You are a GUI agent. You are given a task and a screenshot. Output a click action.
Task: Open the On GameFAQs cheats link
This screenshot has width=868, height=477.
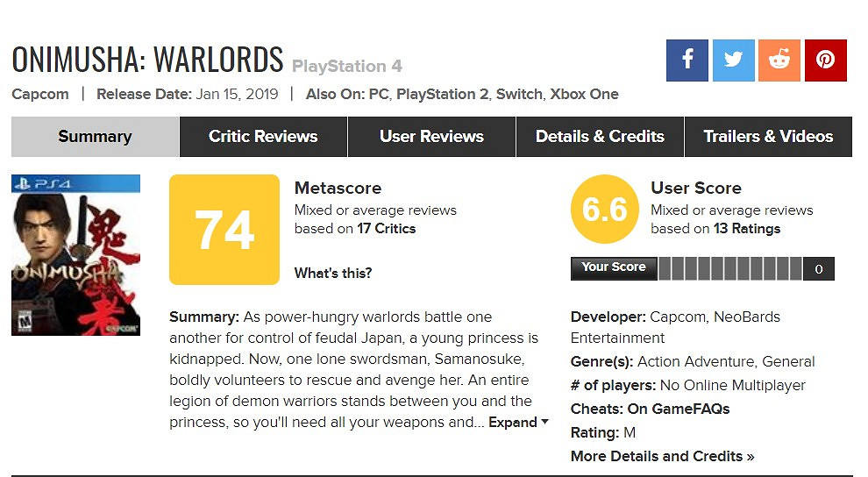coord(679,409)
